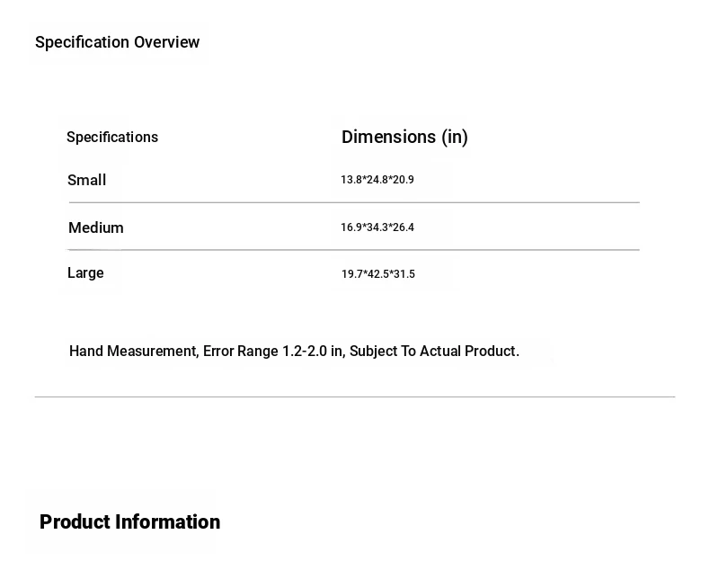Click the divider line below the Medium row
This screenshot has width=710, height=588.
[x=354, y=250]
